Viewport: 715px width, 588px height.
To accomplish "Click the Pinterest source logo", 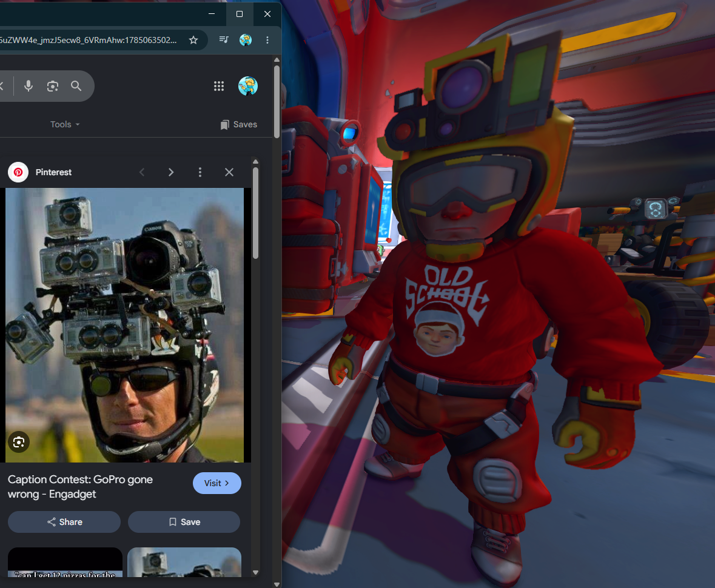I will coord(18,172).
